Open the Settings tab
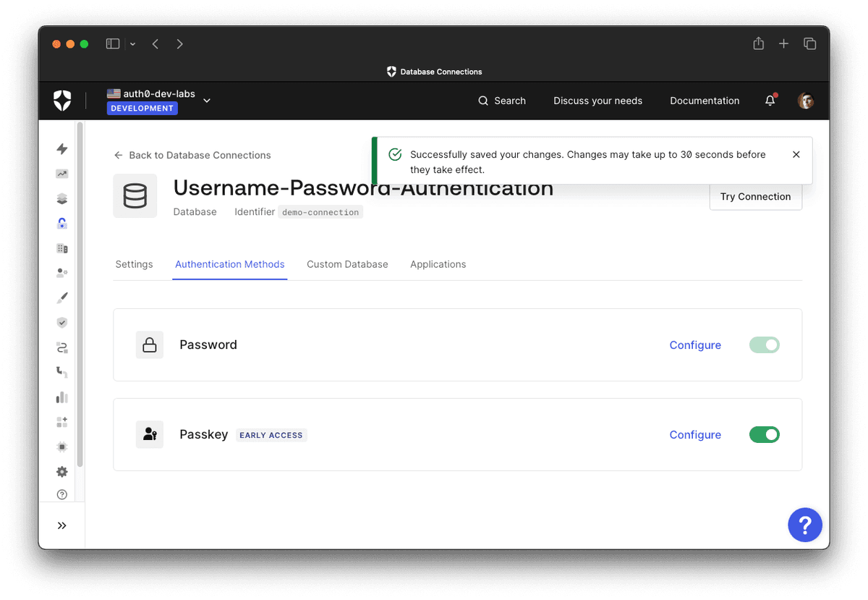This screenshot has width=868, height=600. pyautogui.click(x=134, y=264)
